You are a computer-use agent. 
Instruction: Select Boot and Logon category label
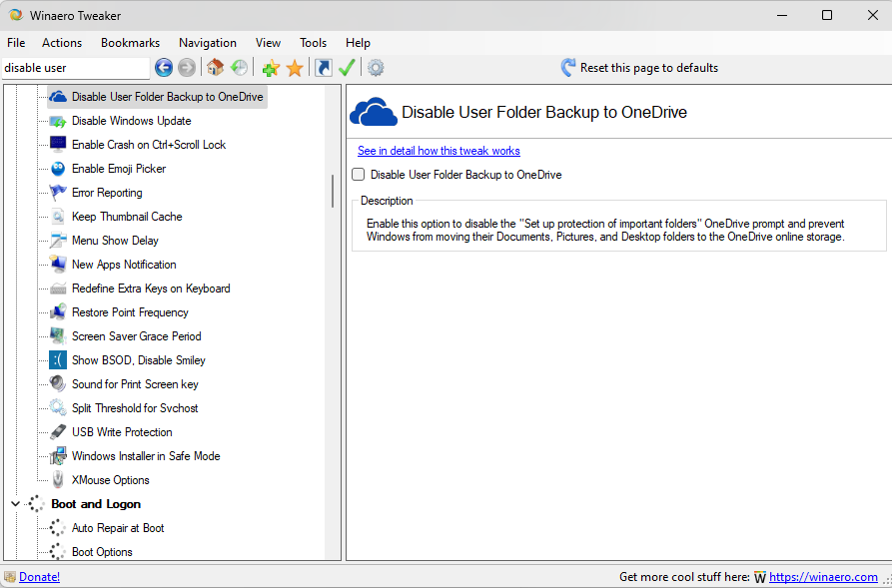click(x=96, y=504)
